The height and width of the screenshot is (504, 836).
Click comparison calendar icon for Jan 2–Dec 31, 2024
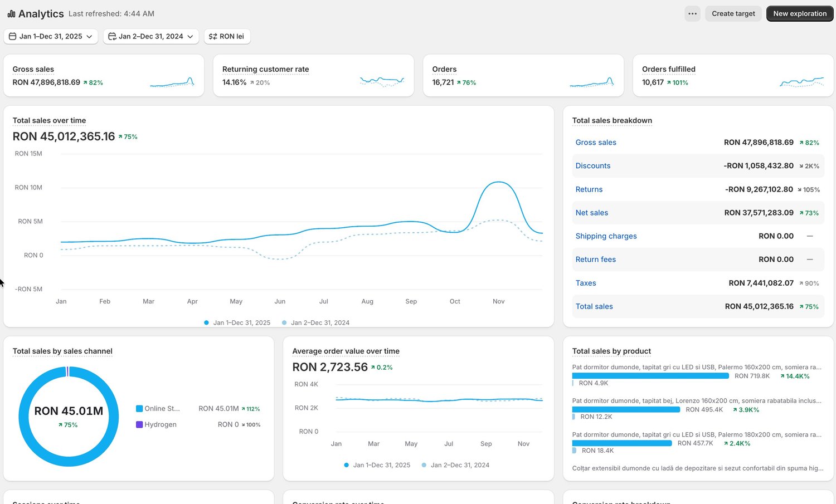point(112,36)
